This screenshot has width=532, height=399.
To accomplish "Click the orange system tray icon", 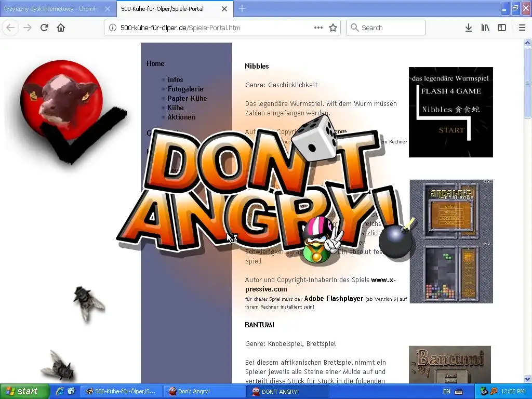I will point(494,391).
